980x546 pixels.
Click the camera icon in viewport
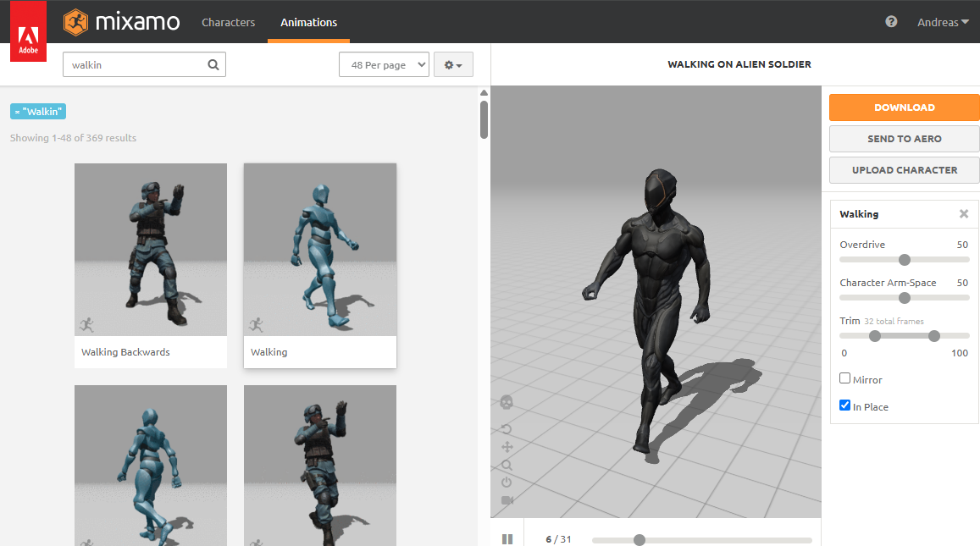click(x=507, y=500)
